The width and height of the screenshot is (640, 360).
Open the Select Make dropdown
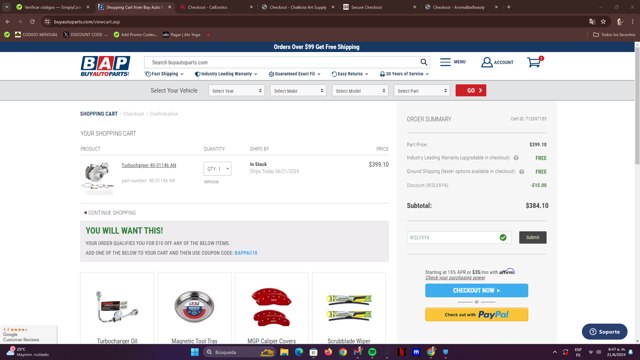tap(298, 91)
